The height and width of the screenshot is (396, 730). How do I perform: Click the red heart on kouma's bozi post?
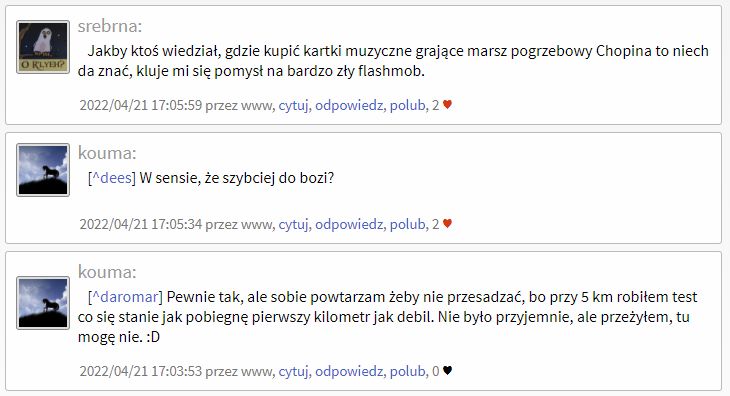click(x=447, y=224)
